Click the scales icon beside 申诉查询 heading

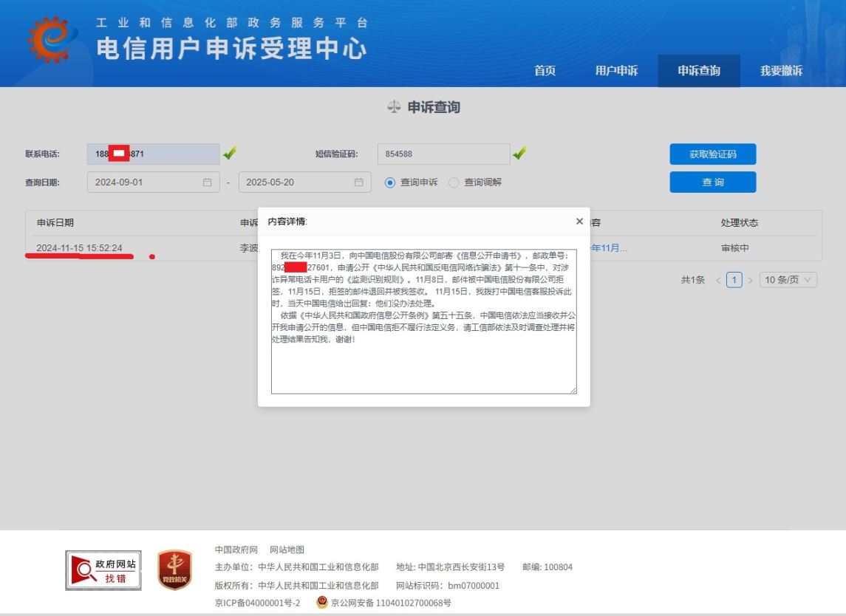[394, 107]
